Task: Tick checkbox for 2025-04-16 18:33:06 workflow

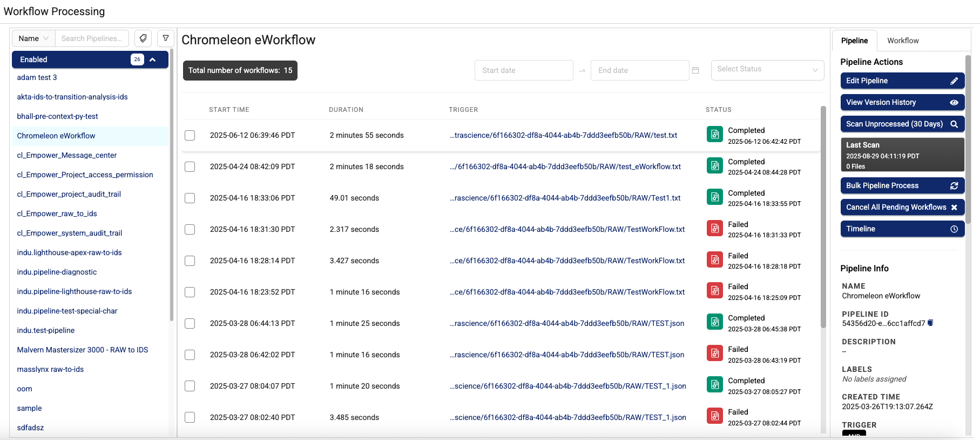Action: pyautogui.click(x=190, y=198)
